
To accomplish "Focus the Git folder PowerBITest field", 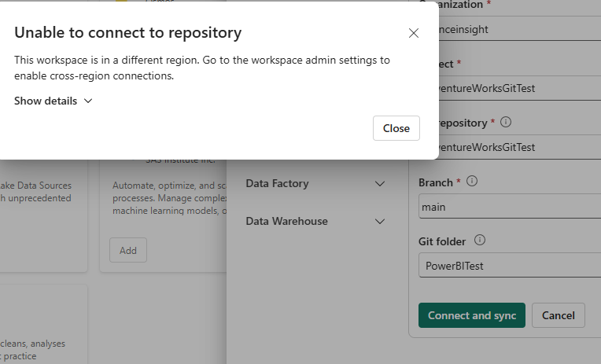I will (510, 265).
